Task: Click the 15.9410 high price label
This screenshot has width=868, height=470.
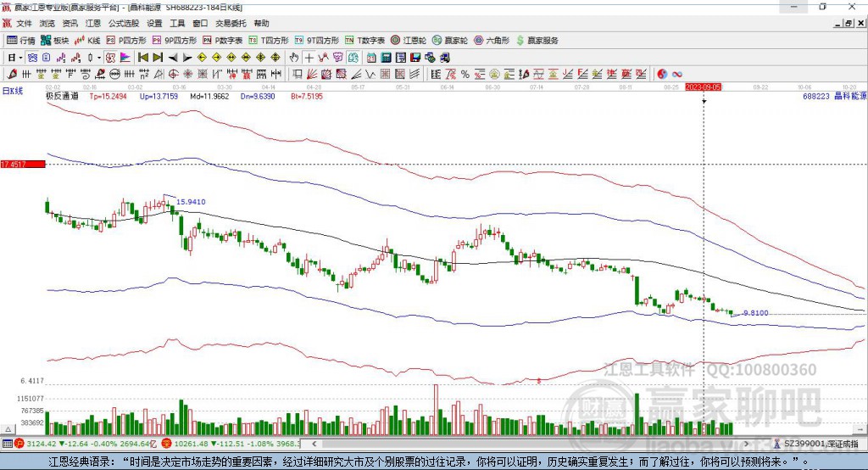Action: pos(191,202)
